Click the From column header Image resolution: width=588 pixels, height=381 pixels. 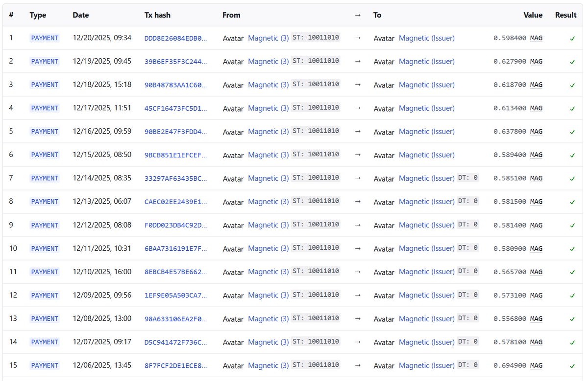[231, 15]
